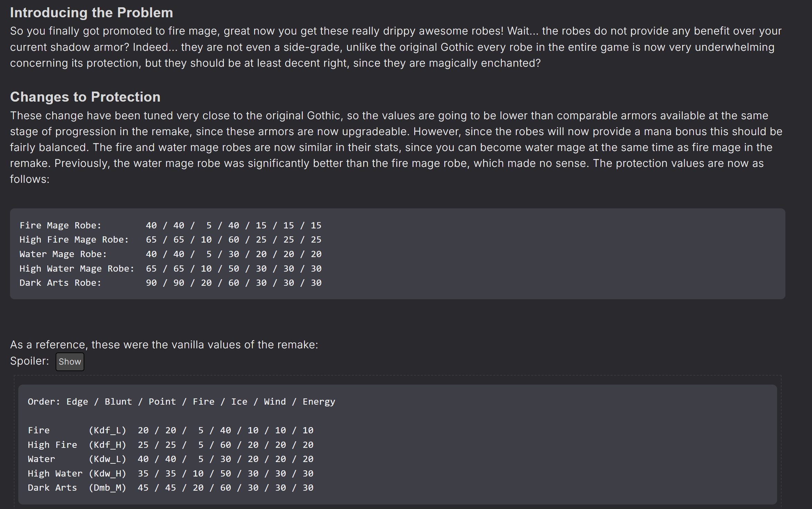Click the paragraph starting 'These change have been tuned'
The image size is (812, 509).
pos(396,147)
